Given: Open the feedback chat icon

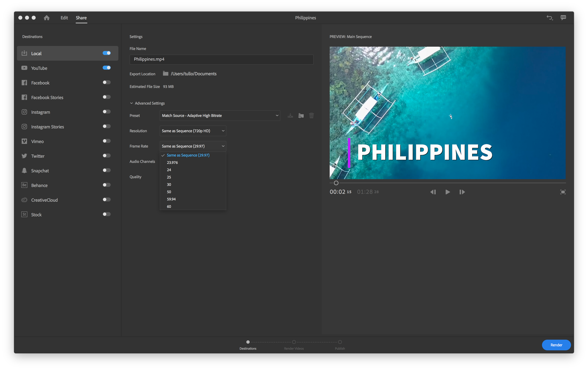Looking at the screenshot, I should [x=563, y=17].
